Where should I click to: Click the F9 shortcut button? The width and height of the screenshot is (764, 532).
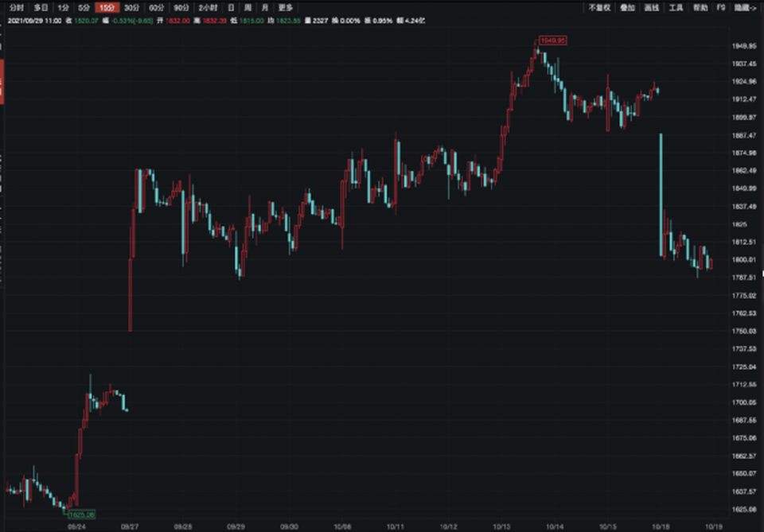coord(721,8)
